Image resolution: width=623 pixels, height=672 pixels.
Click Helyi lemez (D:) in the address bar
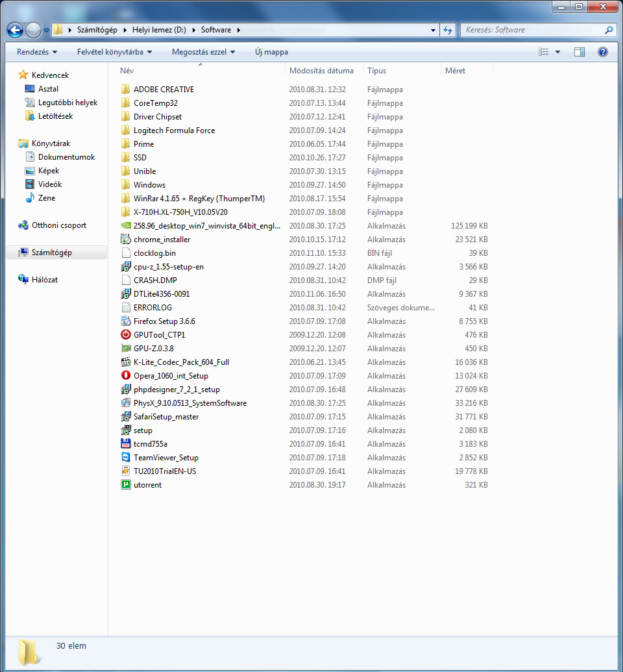pyautogui.click(x=159, y=30)
